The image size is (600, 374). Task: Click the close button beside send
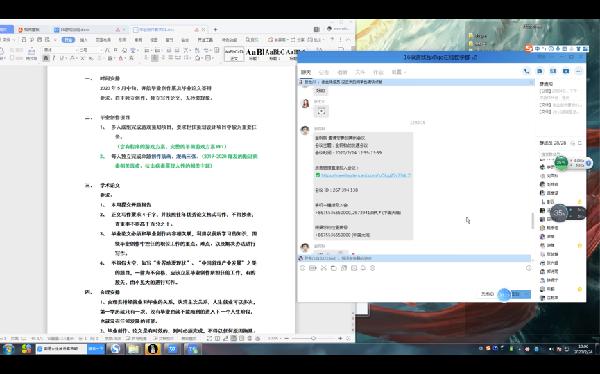(x=487, y=294)
